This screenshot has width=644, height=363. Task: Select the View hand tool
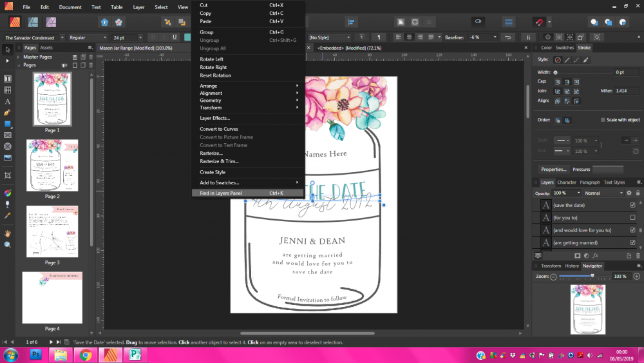8,233
